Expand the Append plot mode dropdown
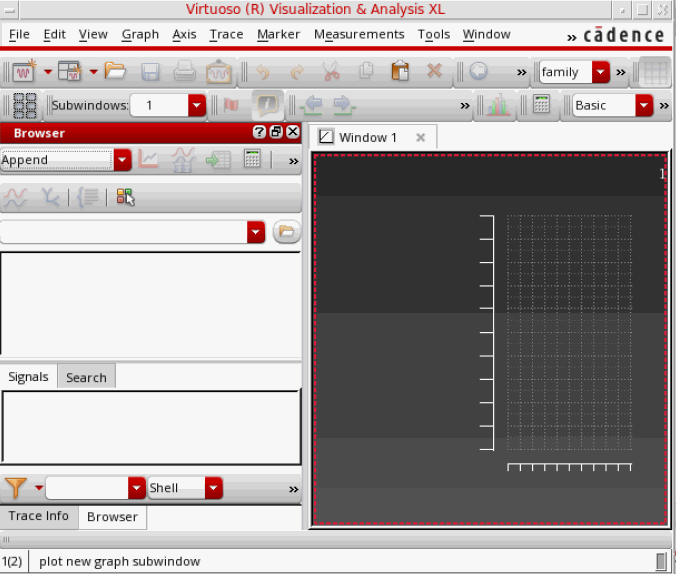The image size is (676, 574). coord(122,160)
